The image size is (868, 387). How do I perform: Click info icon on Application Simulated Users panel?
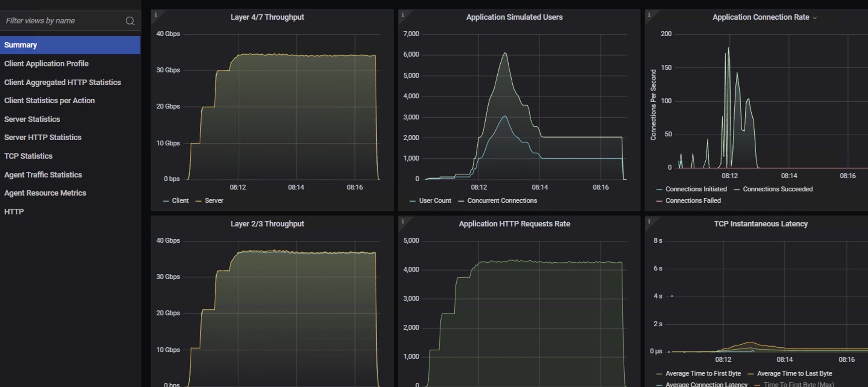pos(403,15)
